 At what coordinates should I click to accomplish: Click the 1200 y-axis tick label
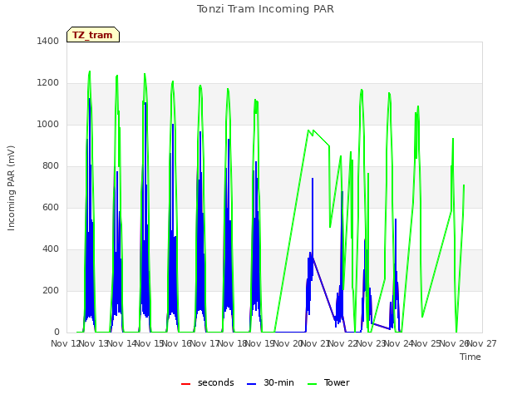(x=48, y=83)
